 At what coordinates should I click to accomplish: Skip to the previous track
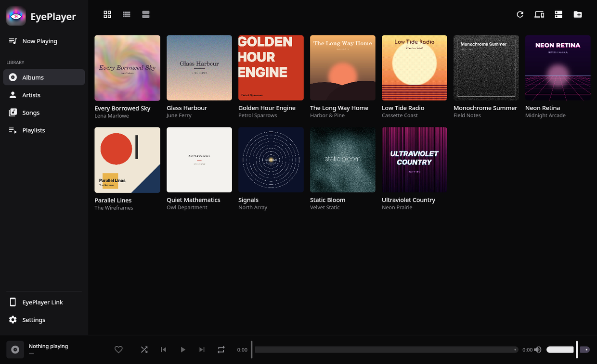[x=163, y=350]
